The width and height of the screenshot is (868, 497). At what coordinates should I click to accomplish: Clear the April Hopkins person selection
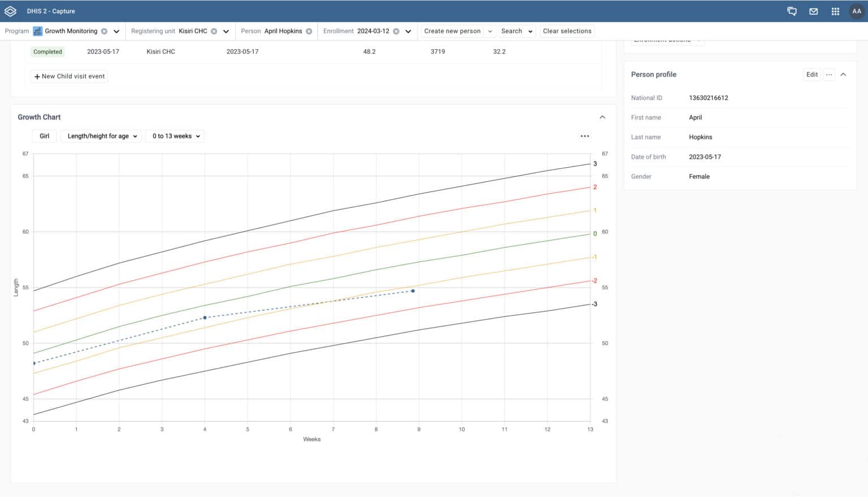pos(309,31)
